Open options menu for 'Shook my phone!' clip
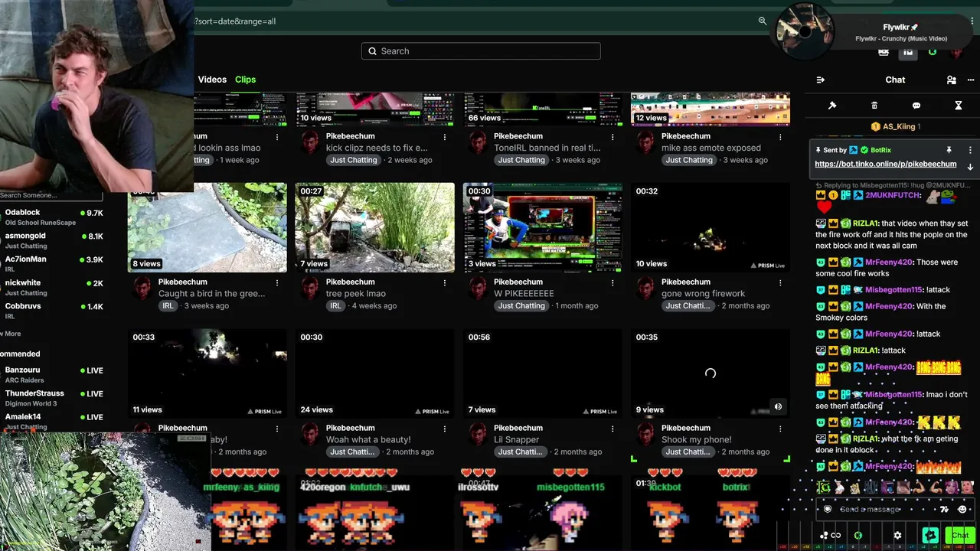 coord(780,429)
